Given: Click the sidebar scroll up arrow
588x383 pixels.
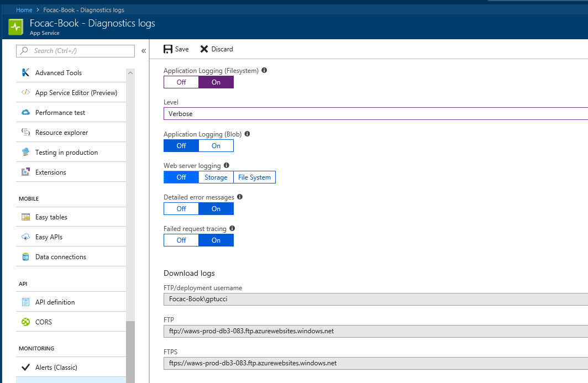Looking at the screenshot, I should pos(130,73).
